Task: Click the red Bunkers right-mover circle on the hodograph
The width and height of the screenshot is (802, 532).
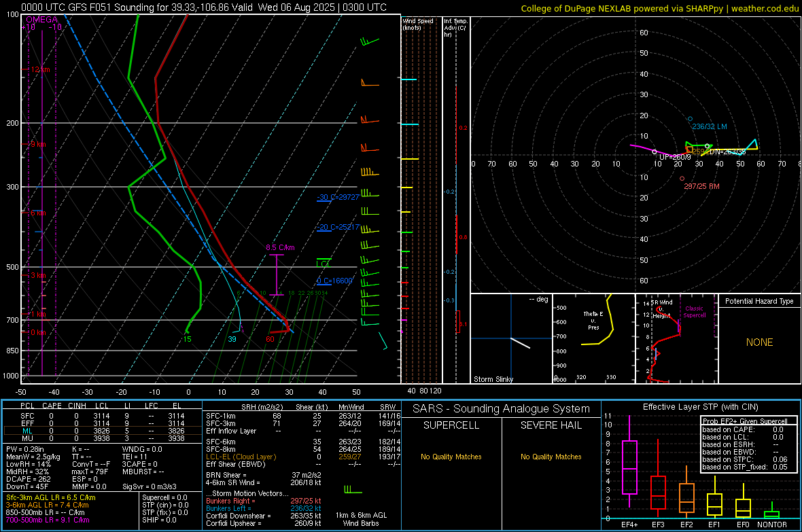Action: click(x=682, y=179)
